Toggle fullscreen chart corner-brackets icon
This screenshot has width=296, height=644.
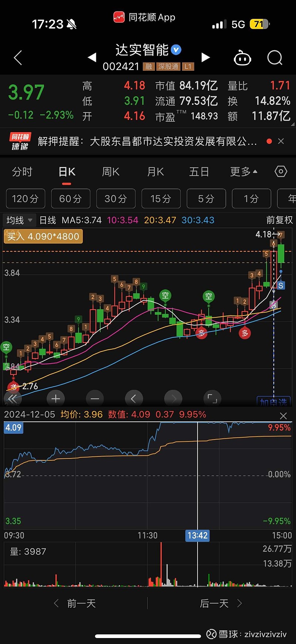tap(212, 398)
